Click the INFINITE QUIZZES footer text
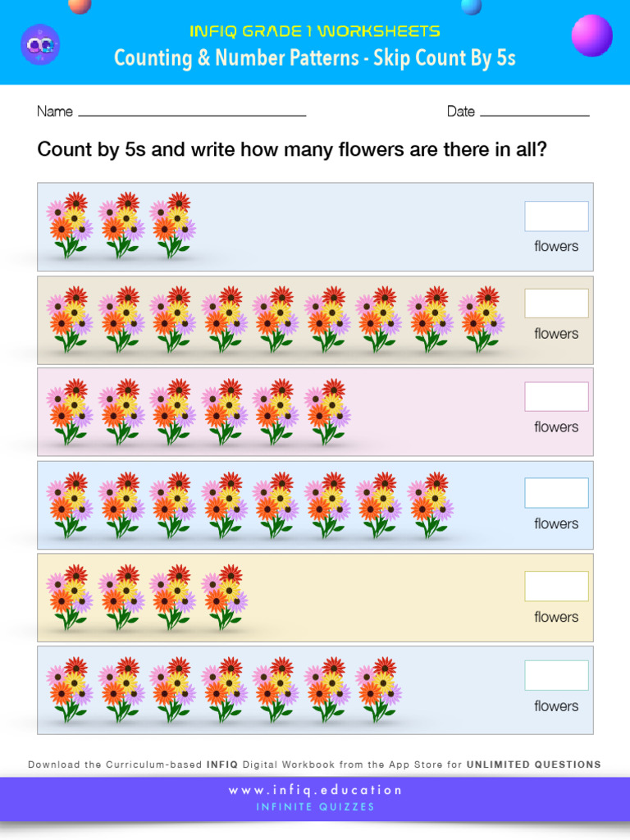The width and height of the screenshot is (630, 840). click(315, 807)
